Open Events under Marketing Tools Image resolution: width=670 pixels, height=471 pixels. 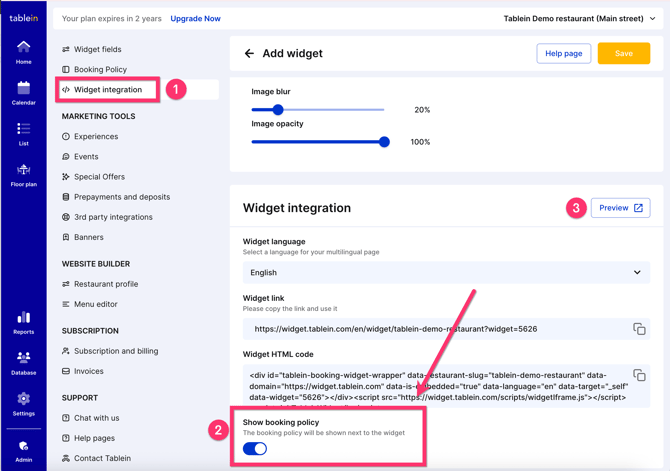(86, 156)
